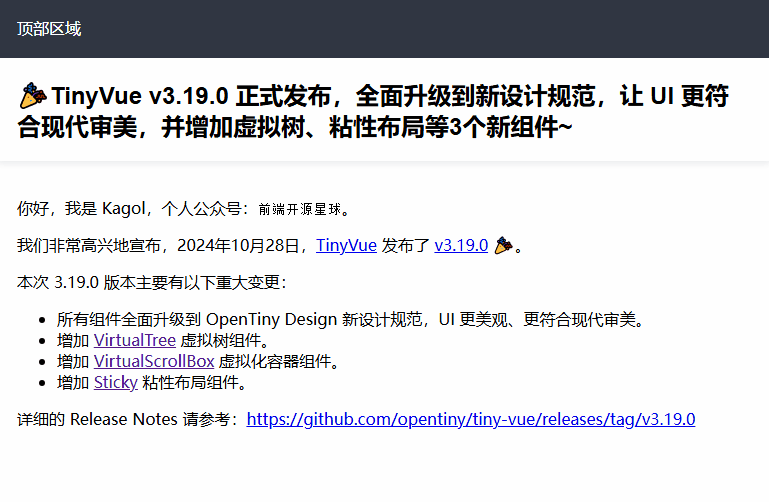
Task: Open the GitHub release notes URL
Action: (471, 419)
